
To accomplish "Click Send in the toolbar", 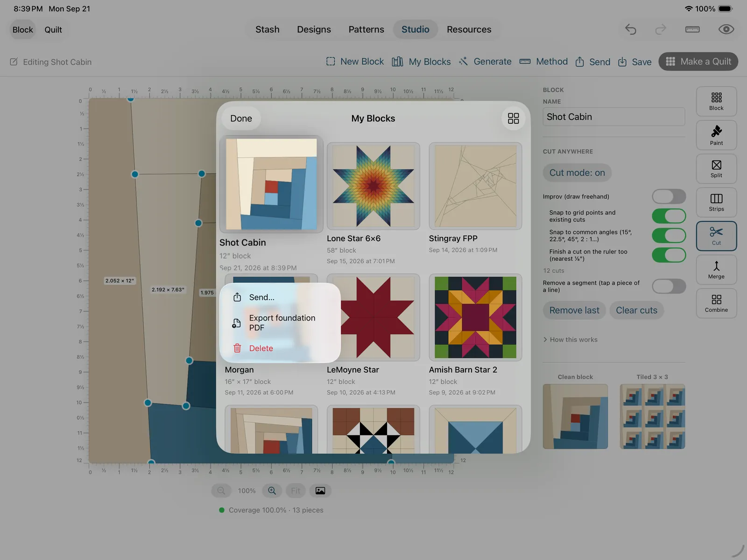I will 592,62.
